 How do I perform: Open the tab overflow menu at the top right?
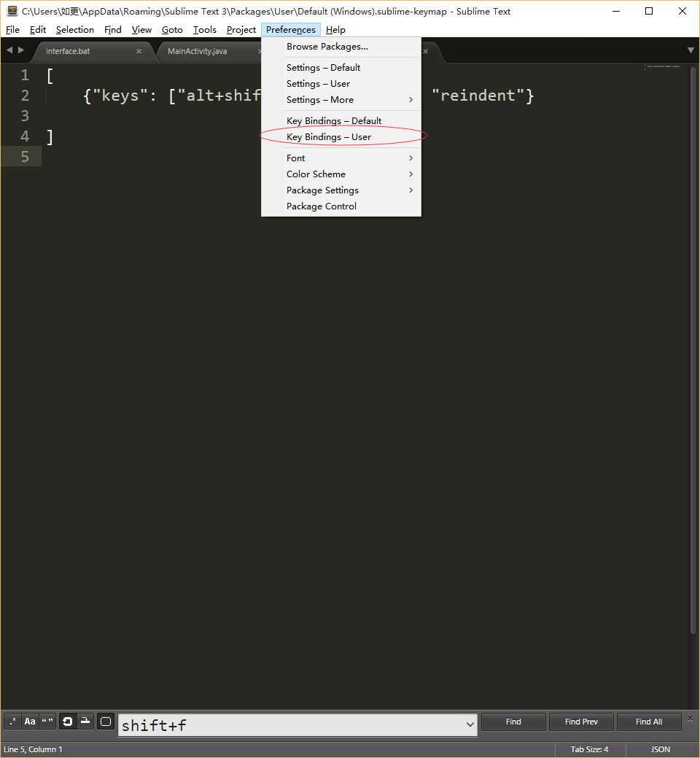coord(690,50)
